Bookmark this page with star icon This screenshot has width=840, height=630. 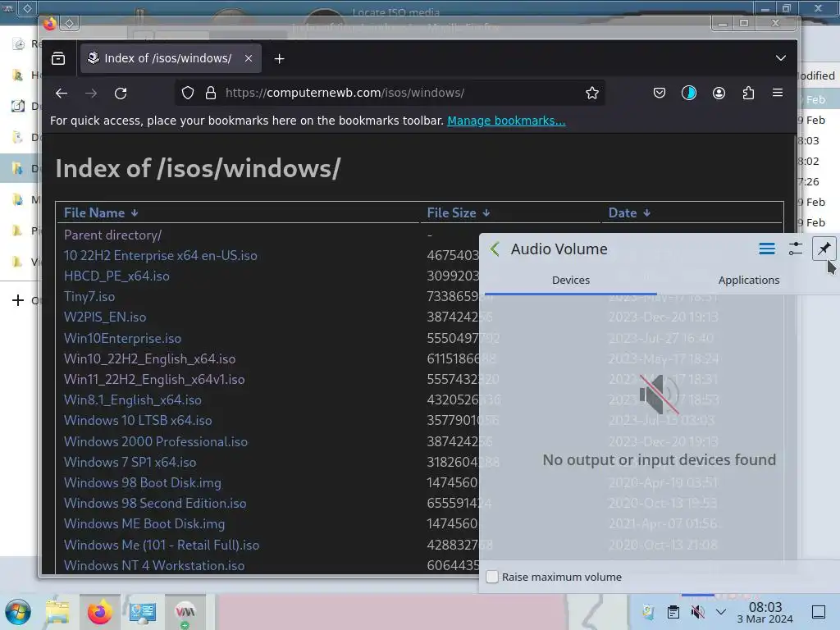coord(592,94)
